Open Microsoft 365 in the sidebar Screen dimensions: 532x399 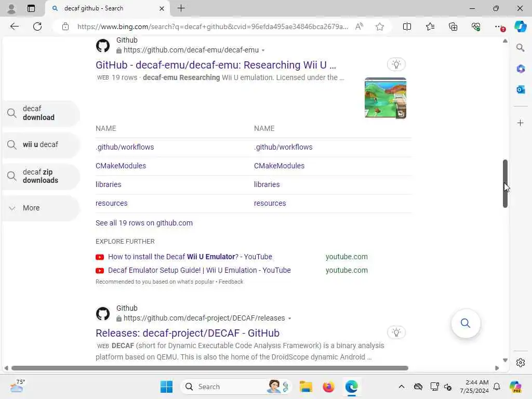click(521, 69)
